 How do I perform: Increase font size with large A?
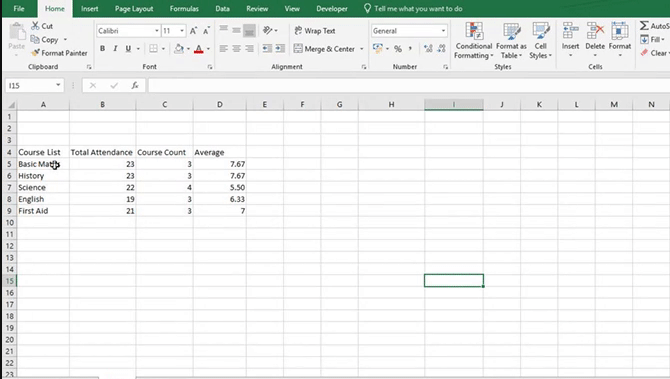pyautogui.click(x=193, y=31)
